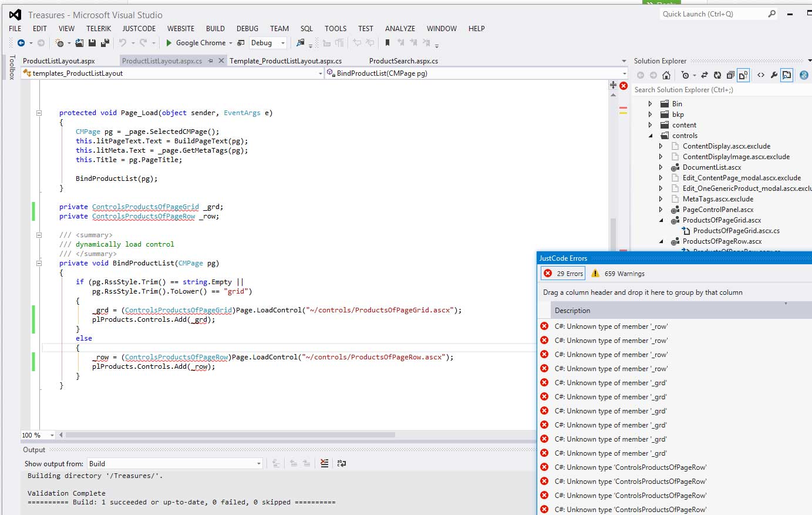This screenshot has width=812, height=515.
Task: Open the BUILD menu
Action: [x=215, y=28]
